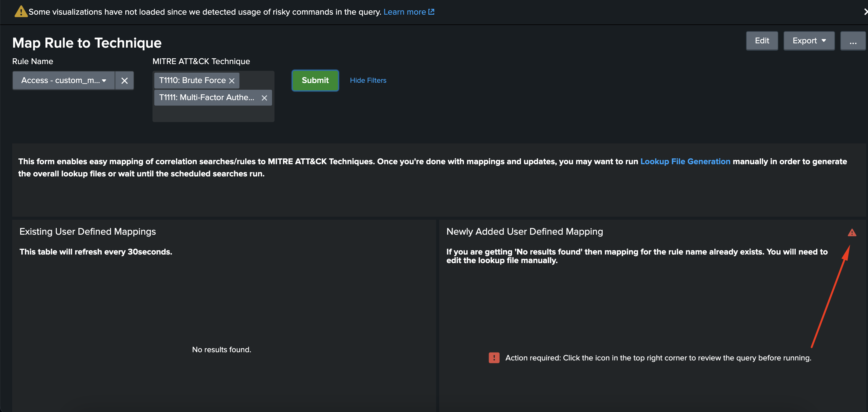
Task: Click the yellow warning triangle in the banner
Action: coord(21,12)
